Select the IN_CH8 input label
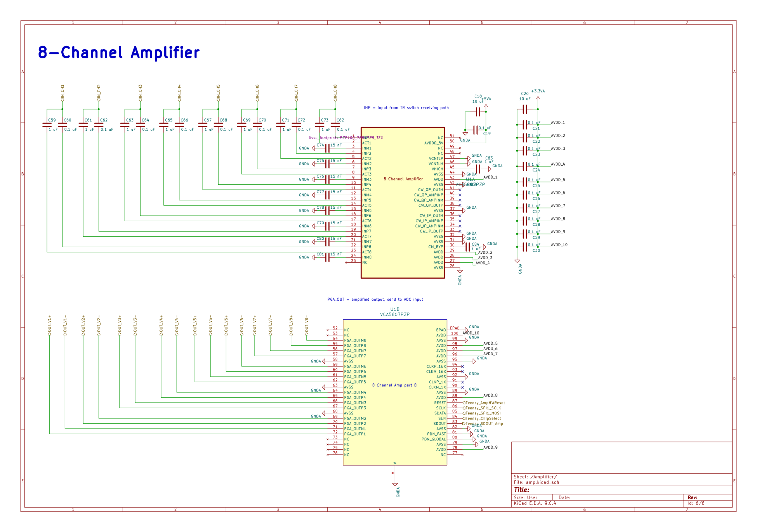The image size is (757, 532). pos(335,93)
